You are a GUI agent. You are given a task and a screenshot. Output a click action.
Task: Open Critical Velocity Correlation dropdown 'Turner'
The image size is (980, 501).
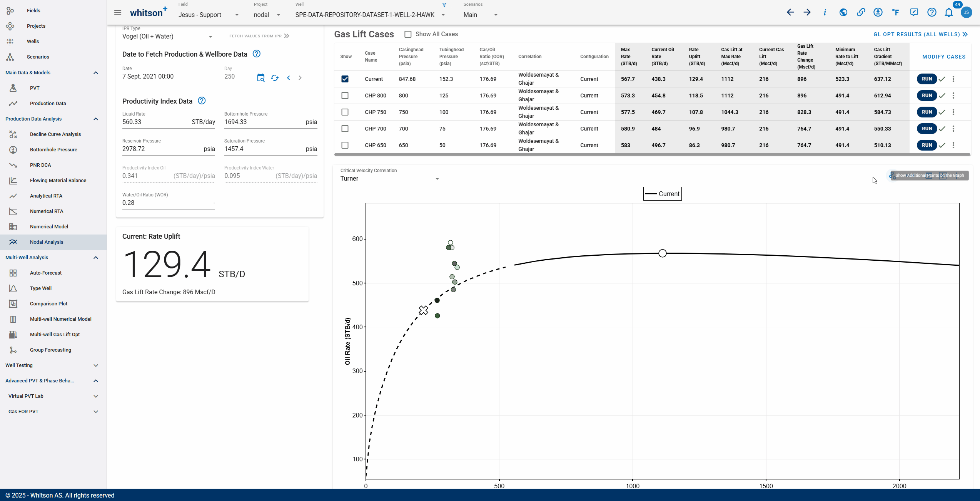tap(390, 179)
